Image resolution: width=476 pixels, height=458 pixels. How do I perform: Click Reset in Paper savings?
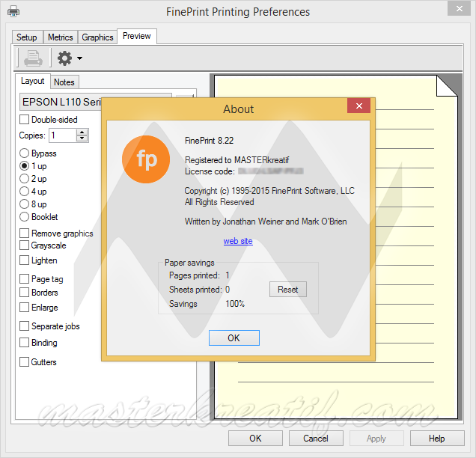tap(288, 290)
